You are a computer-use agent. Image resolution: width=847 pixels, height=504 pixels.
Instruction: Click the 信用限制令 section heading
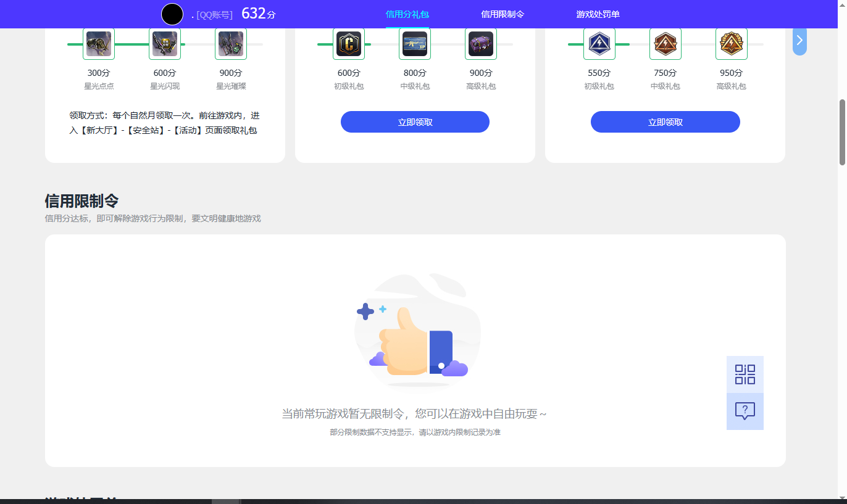tap(81, 201)
